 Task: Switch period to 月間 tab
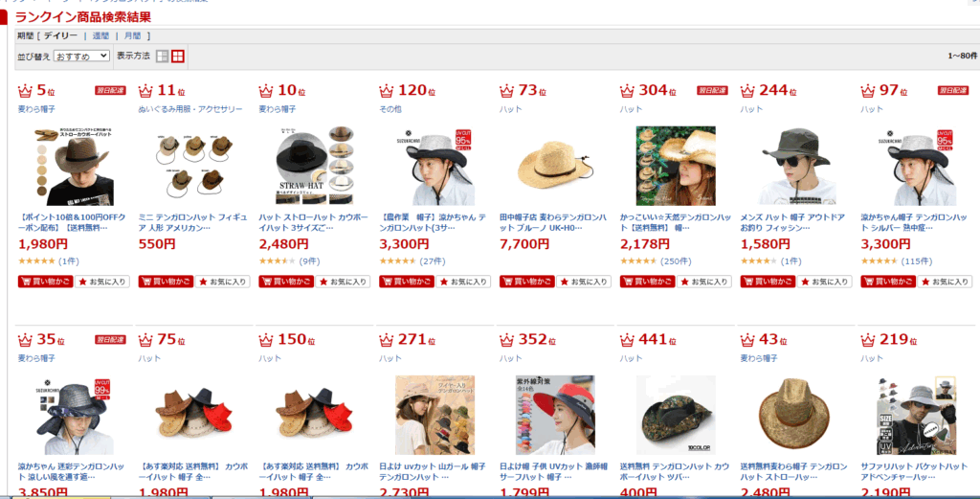click(132, 36)
